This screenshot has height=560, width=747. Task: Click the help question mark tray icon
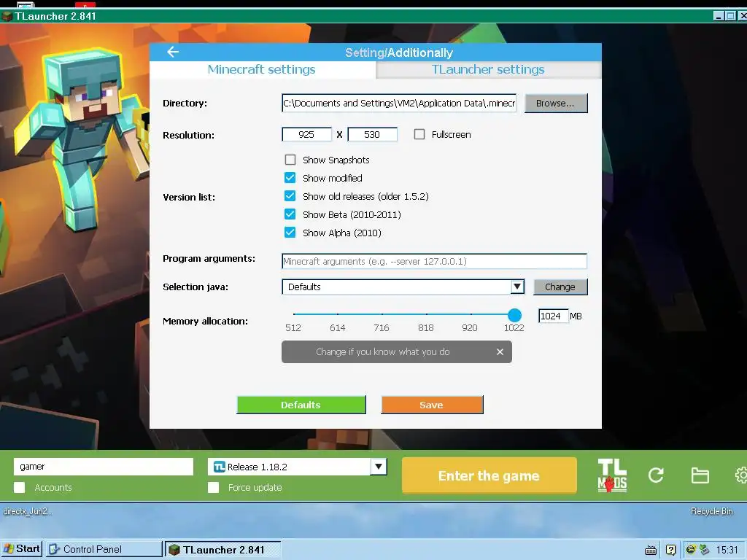click(x=671, y=550)
